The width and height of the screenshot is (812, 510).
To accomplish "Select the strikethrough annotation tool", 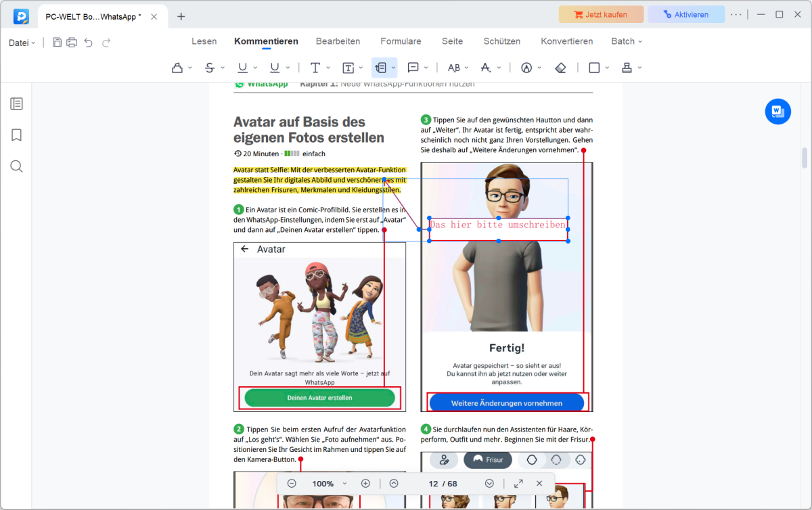I will click(210, 68).
